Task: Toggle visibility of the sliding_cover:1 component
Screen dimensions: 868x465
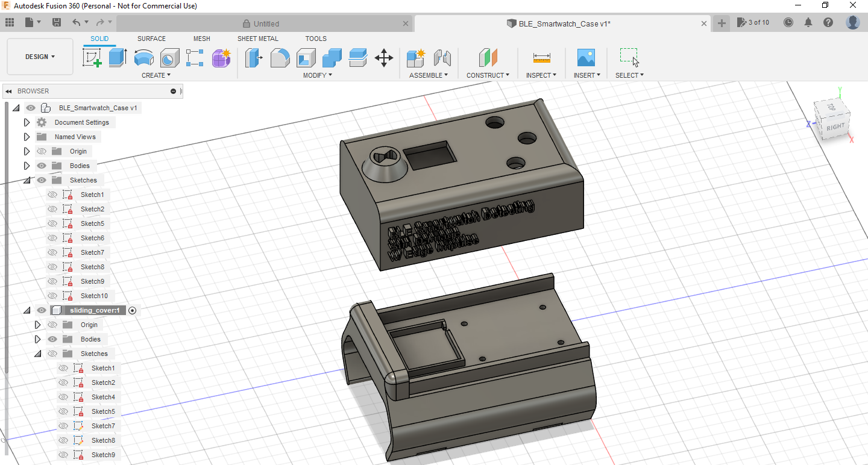Action: pyautogui.click(x=41, y=310)
